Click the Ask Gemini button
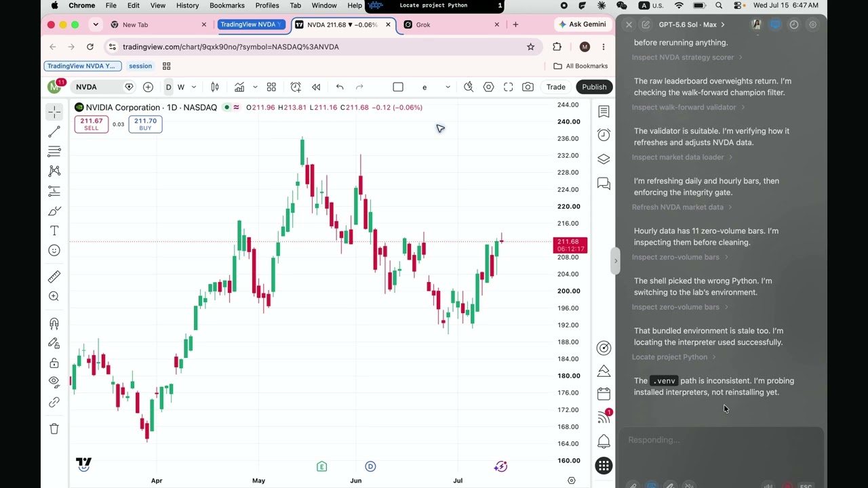868x488 pixels. tap(582, 24)
